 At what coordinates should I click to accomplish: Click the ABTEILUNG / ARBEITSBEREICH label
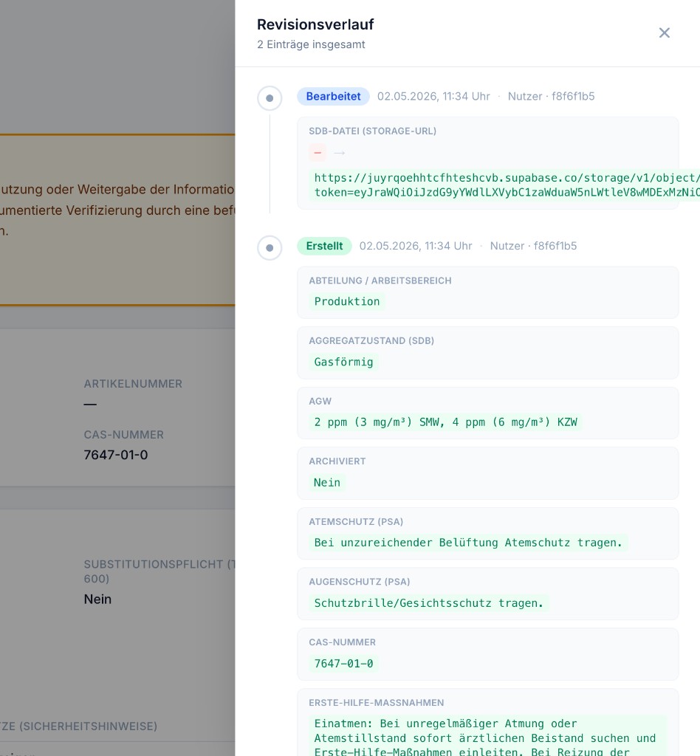[380, 281]
